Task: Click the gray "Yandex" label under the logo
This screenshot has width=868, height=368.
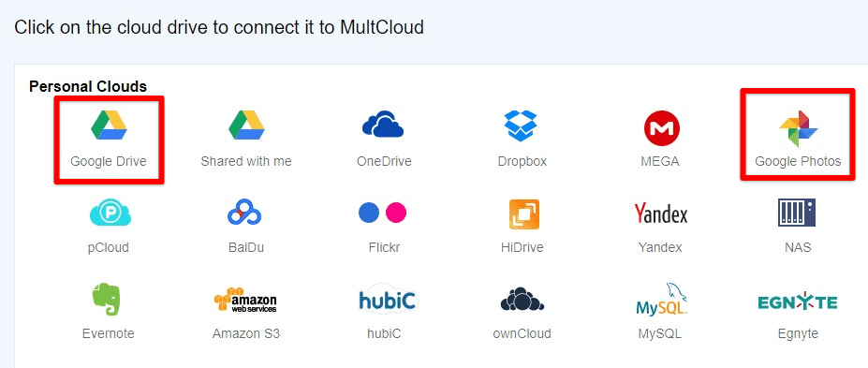Action: click(660, 247)
